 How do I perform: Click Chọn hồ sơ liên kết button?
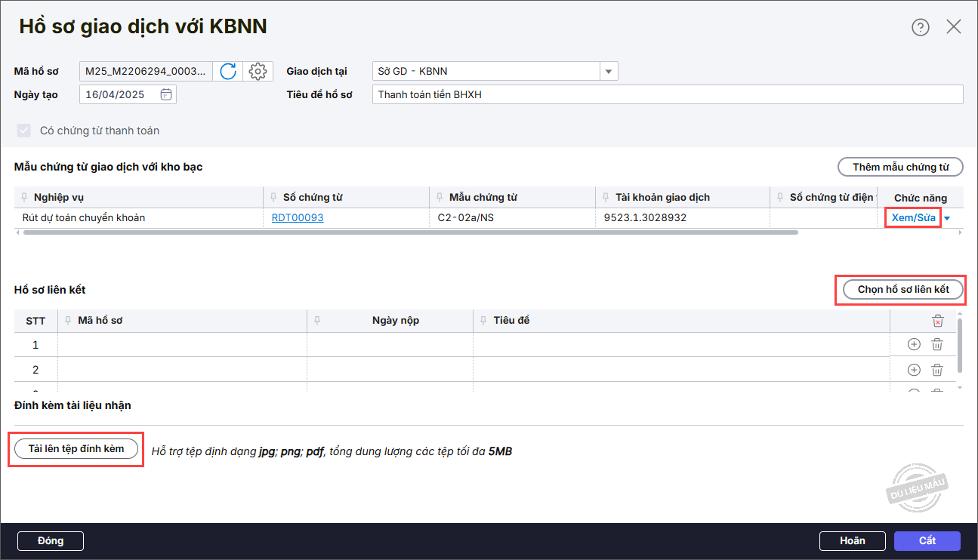[902, 290]
